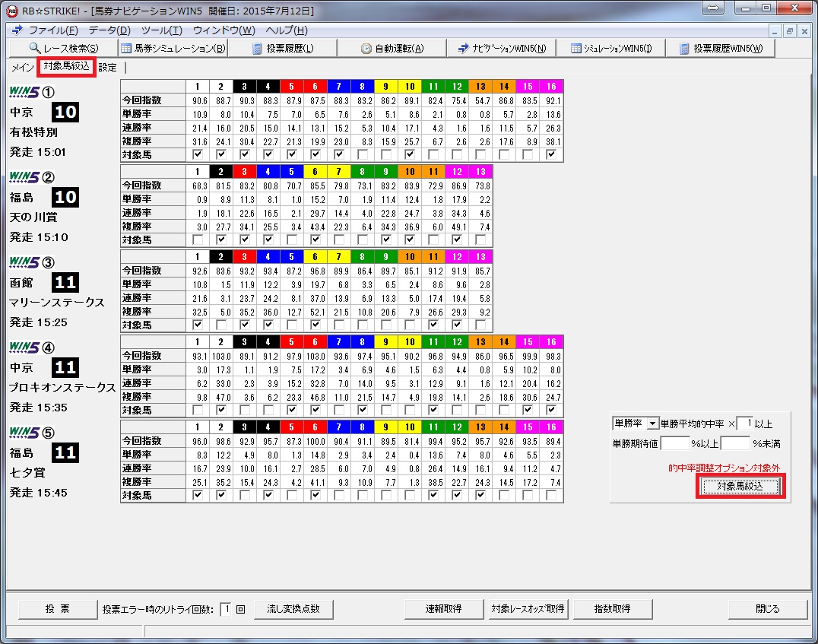
Task: Click the 投票 button
Action: click(57, 609)
